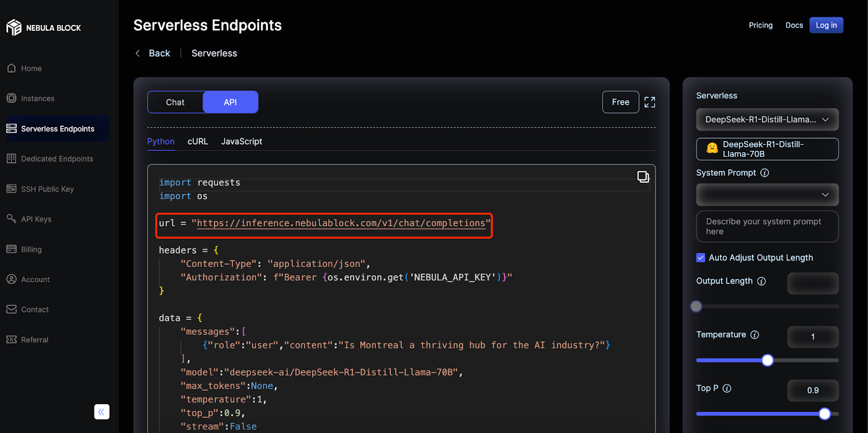Select the API mode toggle

coord(230,102)
